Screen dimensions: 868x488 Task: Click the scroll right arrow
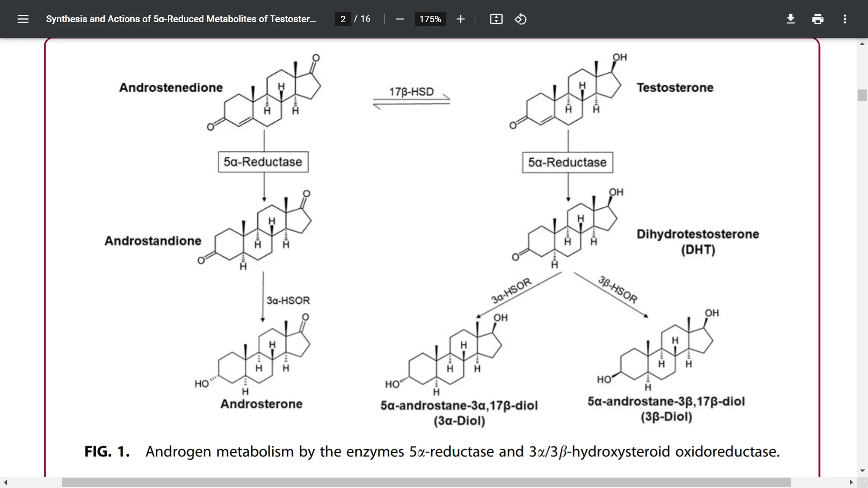point(851,483)
